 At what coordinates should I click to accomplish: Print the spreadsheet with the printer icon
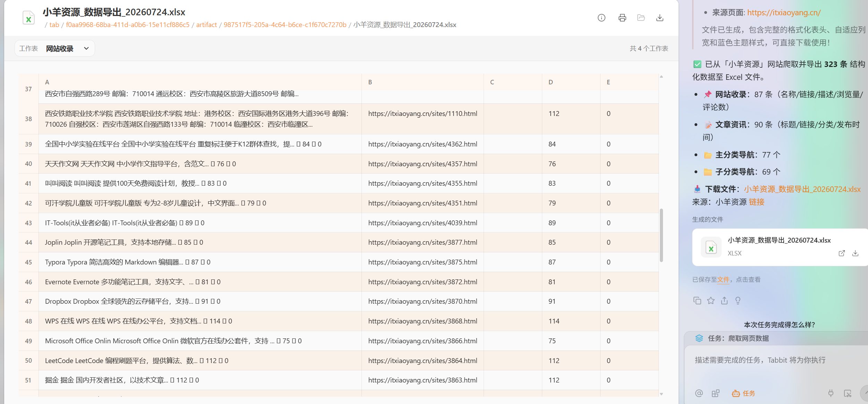622,18
